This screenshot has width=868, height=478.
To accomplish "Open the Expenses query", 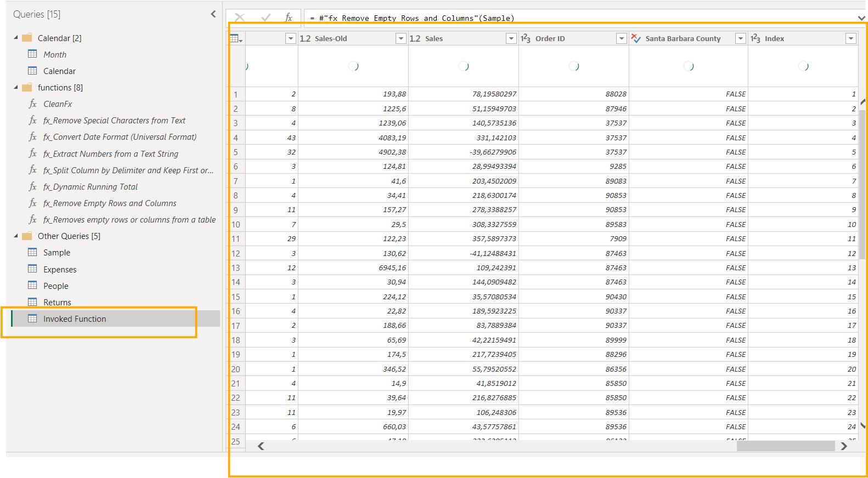I will click(x=60, y=270).
